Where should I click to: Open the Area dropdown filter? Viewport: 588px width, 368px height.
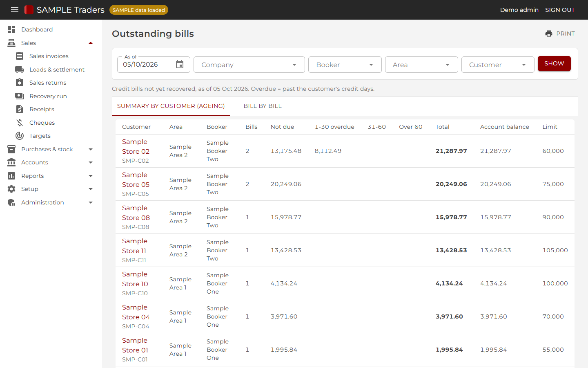pyautogui.click(x=421, y=65)
